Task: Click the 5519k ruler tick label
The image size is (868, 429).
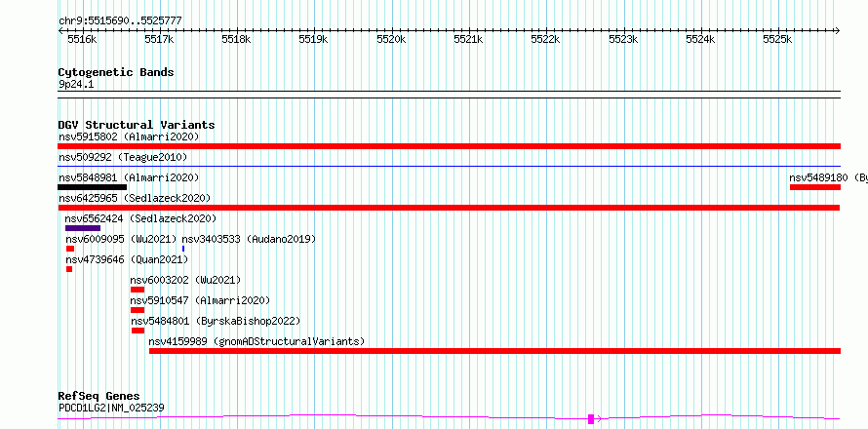Action: 314,39
